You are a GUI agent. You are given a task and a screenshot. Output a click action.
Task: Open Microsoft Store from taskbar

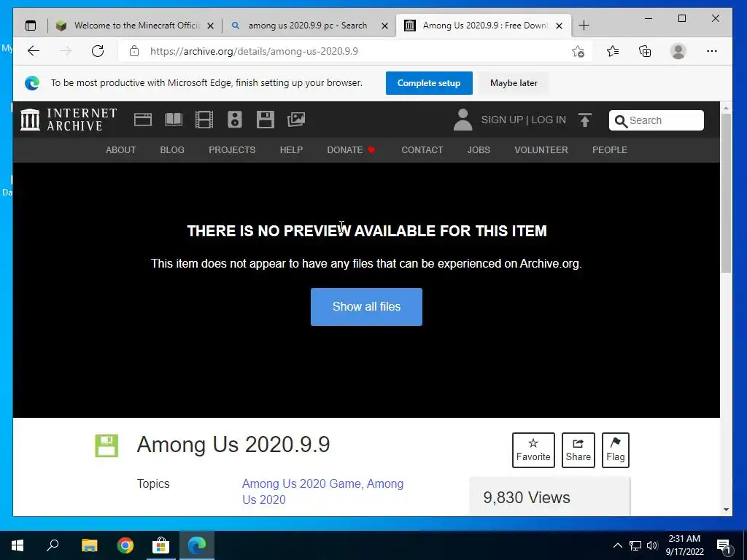pos(161,545)
